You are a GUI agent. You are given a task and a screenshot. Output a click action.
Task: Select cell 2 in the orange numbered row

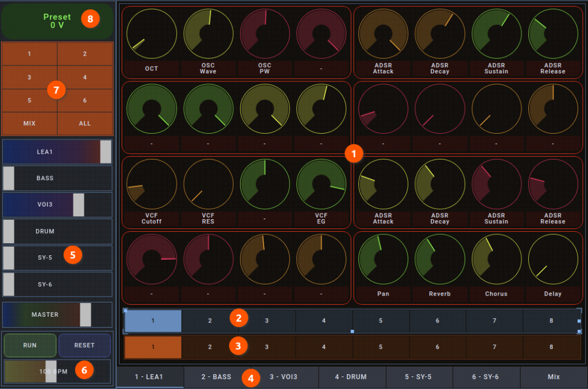pyautogui.click(x=210, y=347)
